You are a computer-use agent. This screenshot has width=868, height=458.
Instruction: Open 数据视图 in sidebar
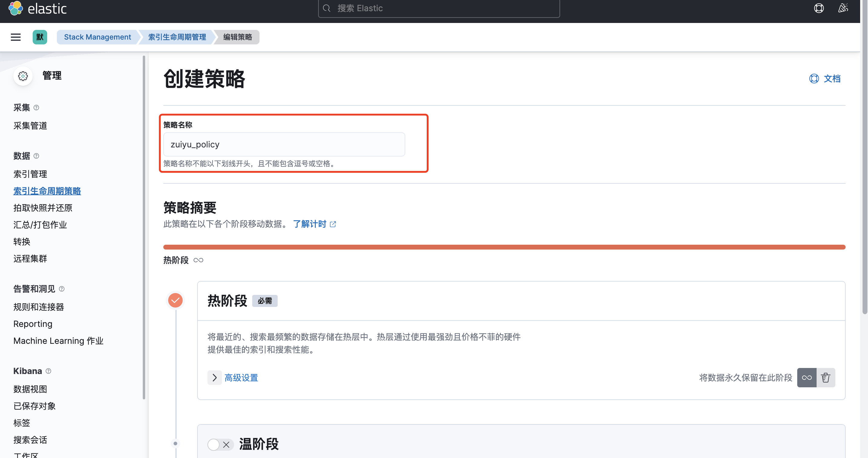click(x=30, y=389)
